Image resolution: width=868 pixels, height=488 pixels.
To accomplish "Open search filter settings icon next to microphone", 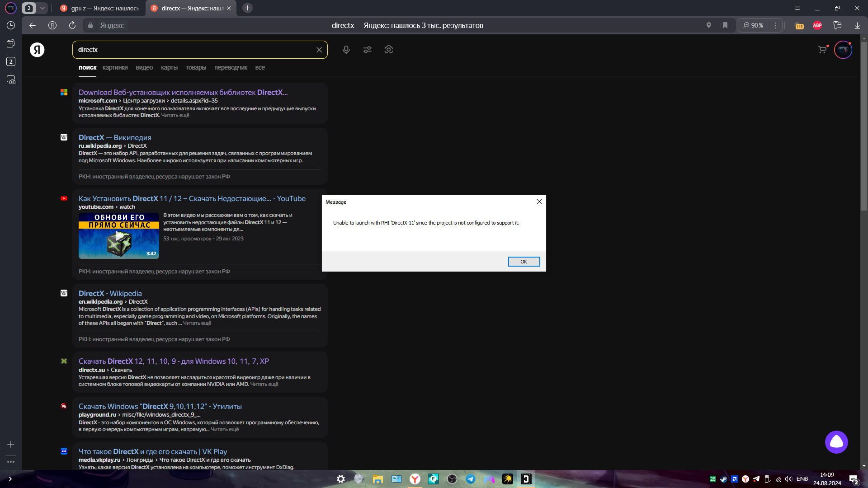I will [368, 50].
